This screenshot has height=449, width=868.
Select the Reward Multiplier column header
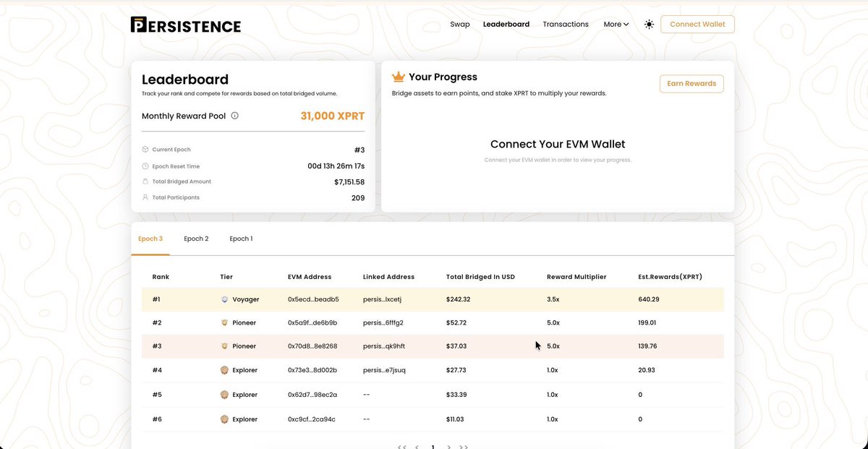coord(576,277)
